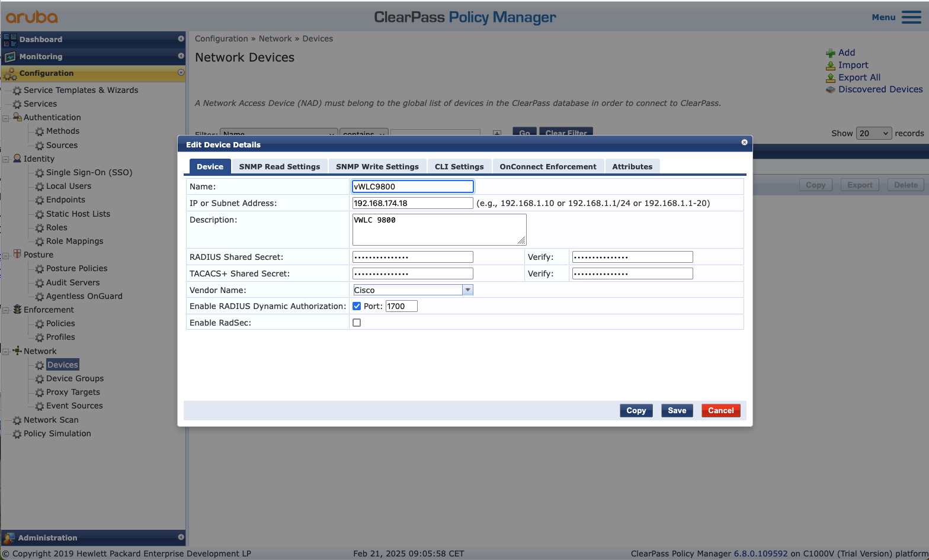929x560 pixels.
Task: Click gear icon beside Event Sources
Action: pyautogui.click(x=40, y=406)
